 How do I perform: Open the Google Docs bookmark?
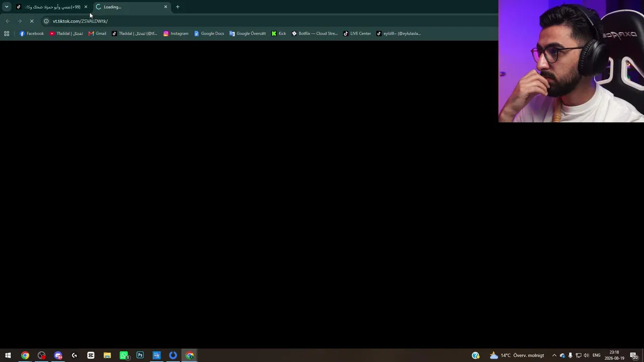(209, 34)
